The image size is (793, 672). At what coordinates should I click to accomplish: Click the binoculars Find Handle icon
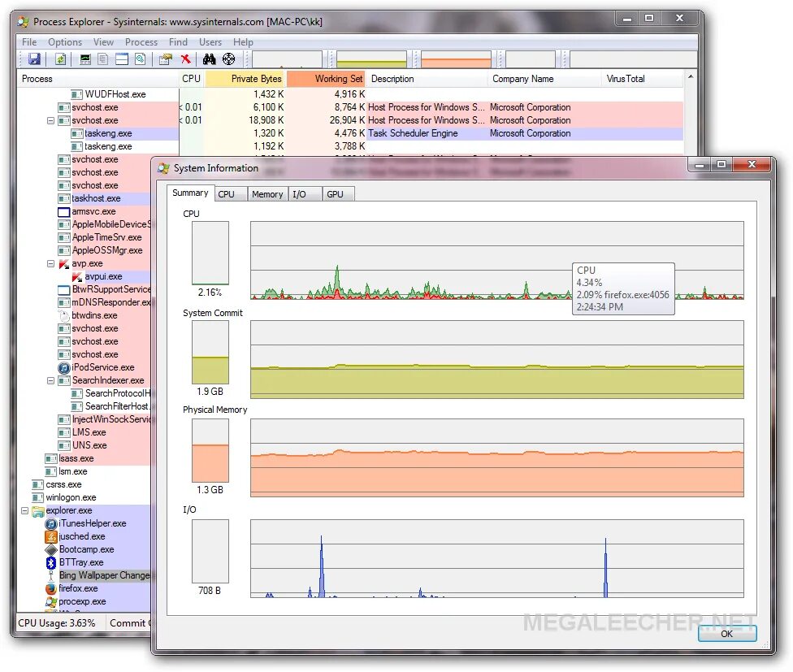[210, 59]
